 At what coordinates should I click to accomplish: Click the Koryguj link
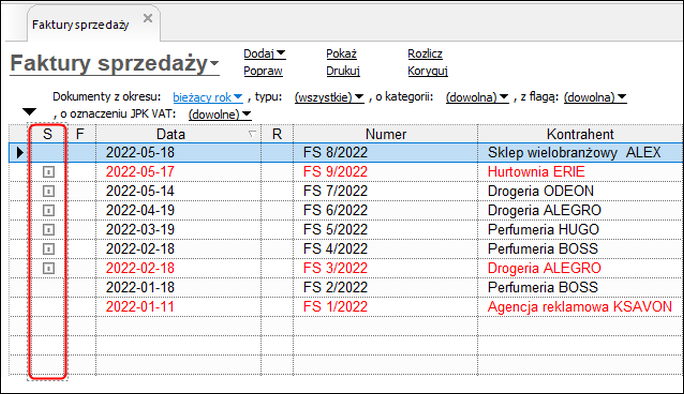pyautogui.click(x=428, y=71)
